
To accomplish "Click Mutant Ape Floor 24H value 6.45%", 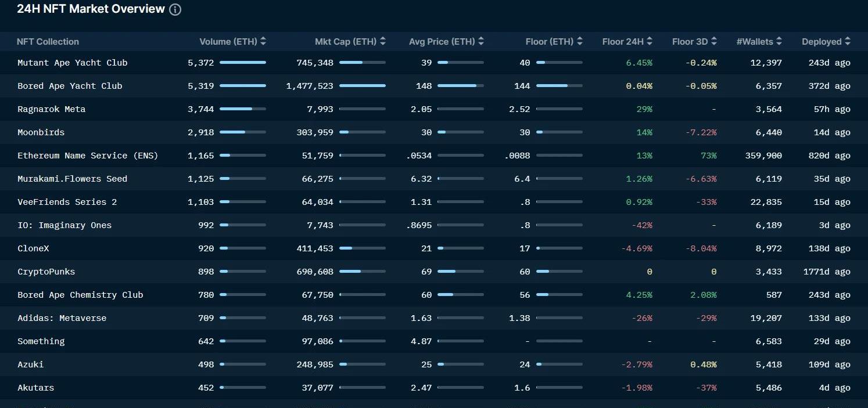I will 639,63.
